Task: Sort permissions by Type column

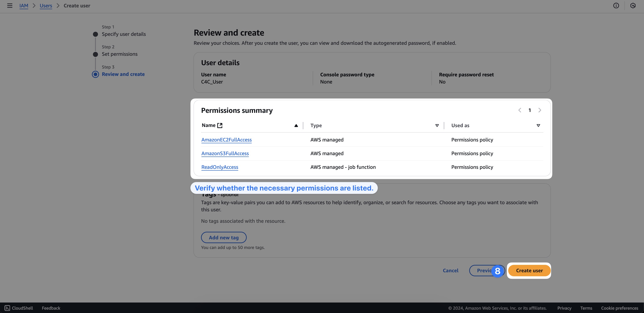Action: 437,126
